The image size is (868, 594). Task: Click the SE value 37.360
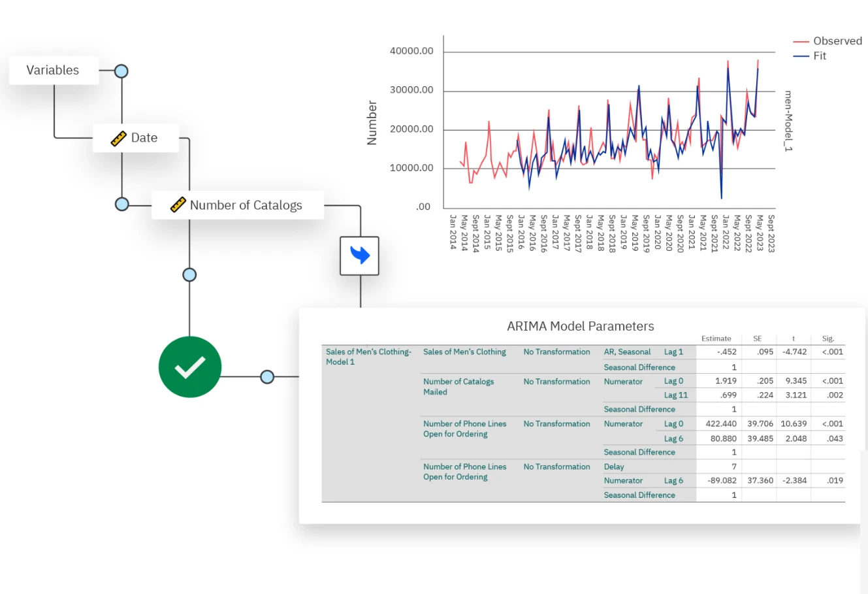coord(760,480)
